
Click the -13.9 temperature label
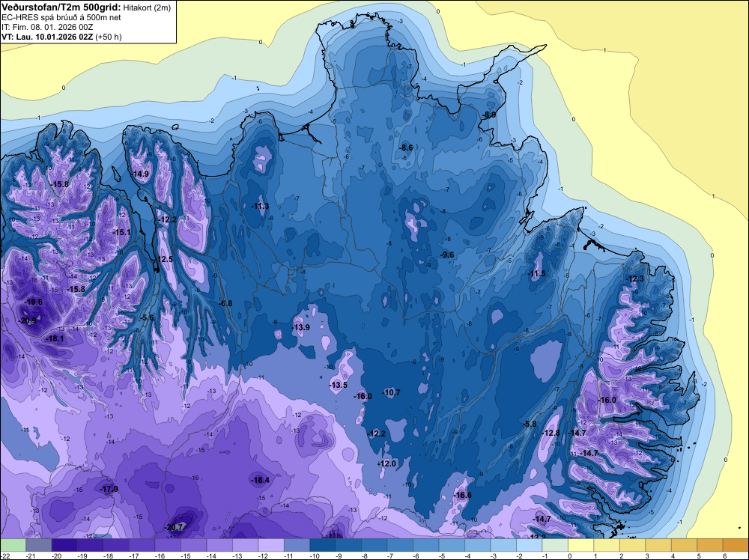pos(301,327)
